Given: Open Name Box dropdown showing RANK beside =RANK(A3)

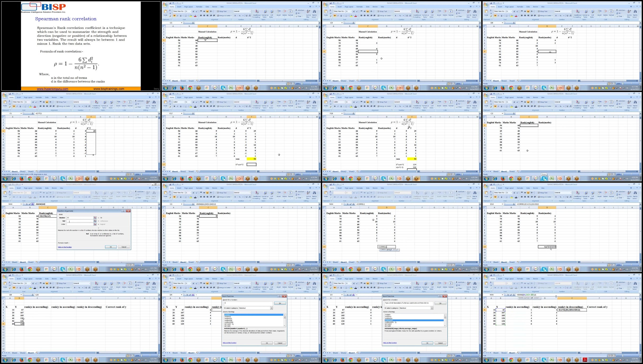Looking at the screenshot, I should click(x=21, y=204).
